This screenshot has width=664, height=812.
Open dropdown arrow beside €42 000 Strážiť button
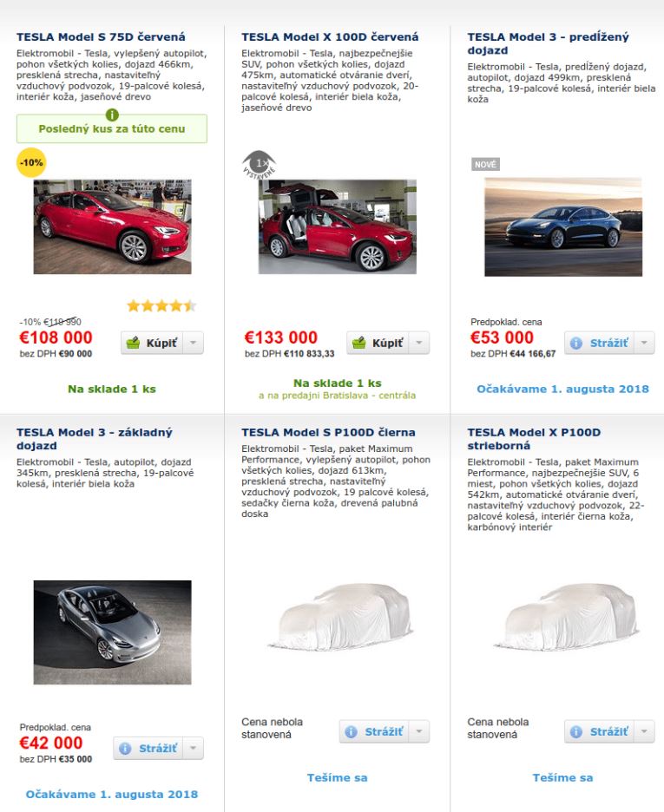pos(194,749)
